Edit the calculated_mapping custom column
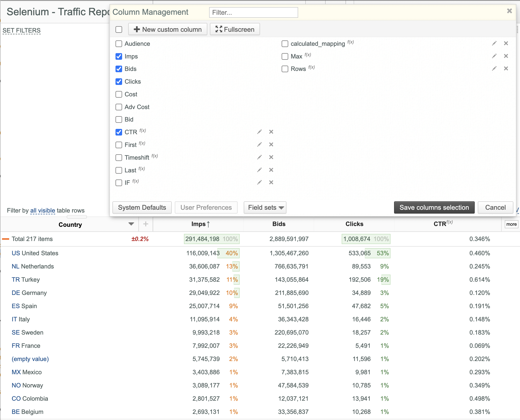Screen dimensions: 520x420 [494, 43]
